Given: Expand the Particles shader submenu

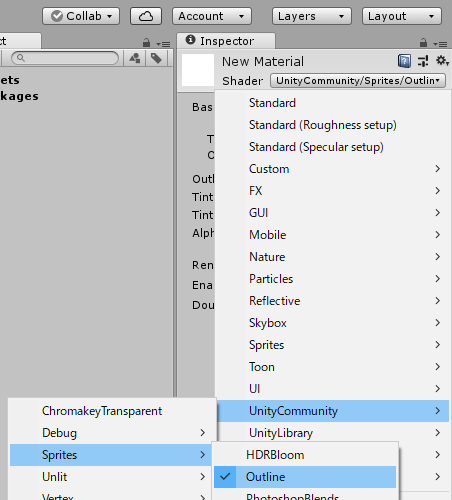Looking at the screenshot, I should [x=332, y=279].
